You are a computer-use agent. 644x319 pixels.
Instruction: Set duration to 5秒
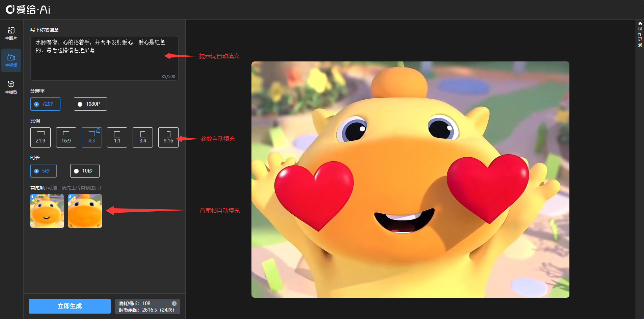pos(44,171)
